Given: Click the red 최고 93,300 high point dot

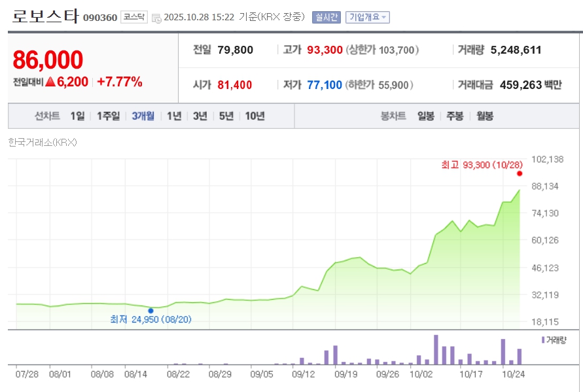Looking at the screenshot, I should (x=520, y=173).
